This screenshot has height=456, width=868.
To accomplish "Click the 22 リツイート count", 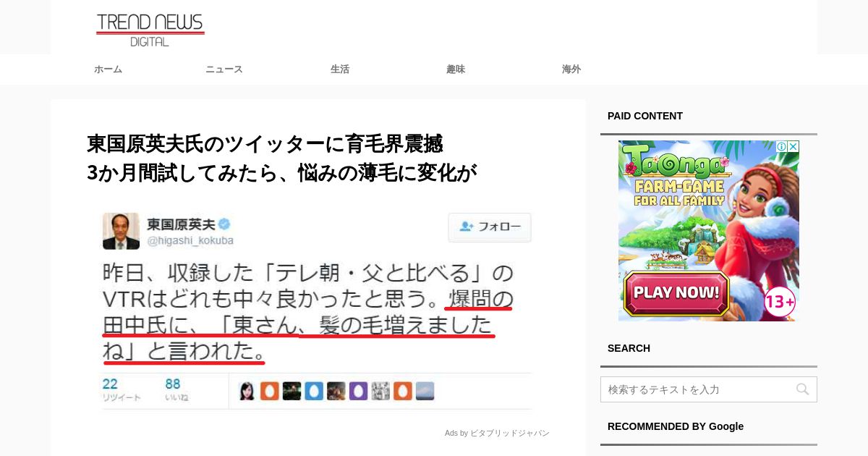I will 121,389.
